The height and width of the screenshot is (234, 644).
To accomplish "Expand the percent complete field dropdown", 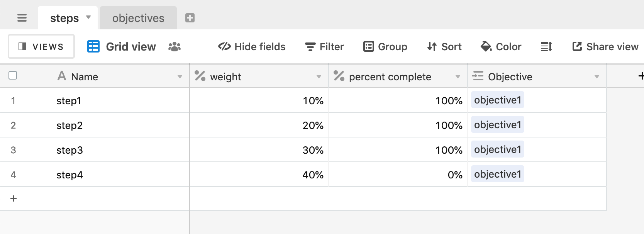I will pos(458,77).
